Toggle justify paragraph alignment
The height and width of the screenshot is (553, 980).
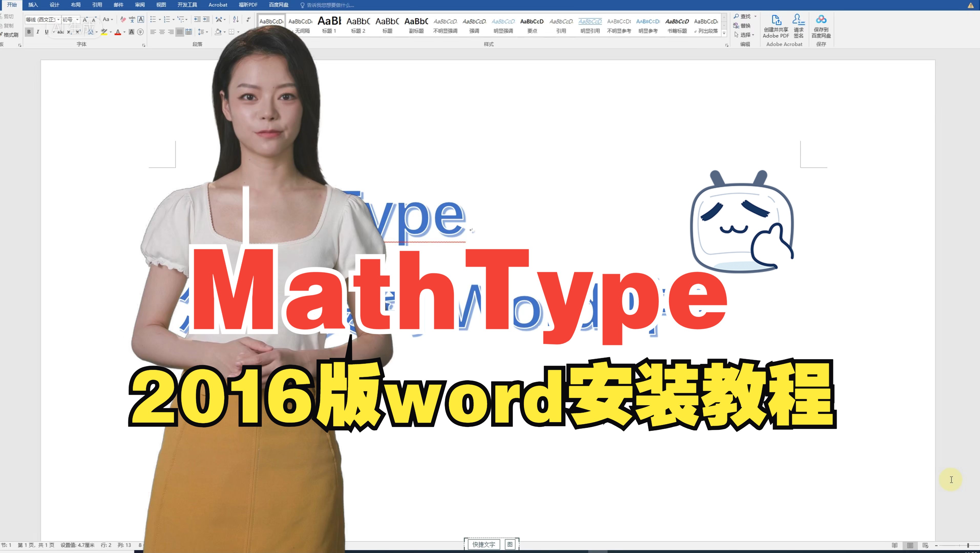click(x=180, y=32)
